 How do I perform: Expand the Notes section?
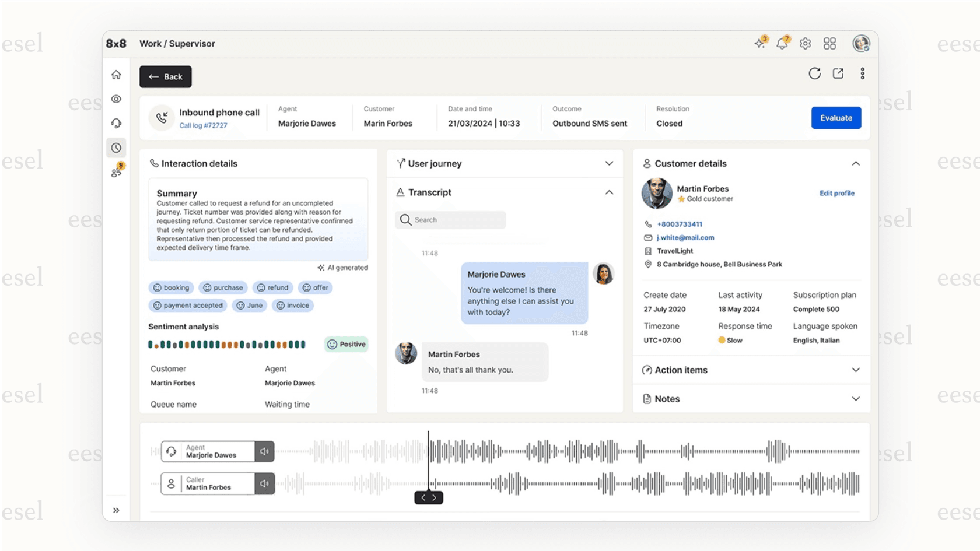point(855,399)
